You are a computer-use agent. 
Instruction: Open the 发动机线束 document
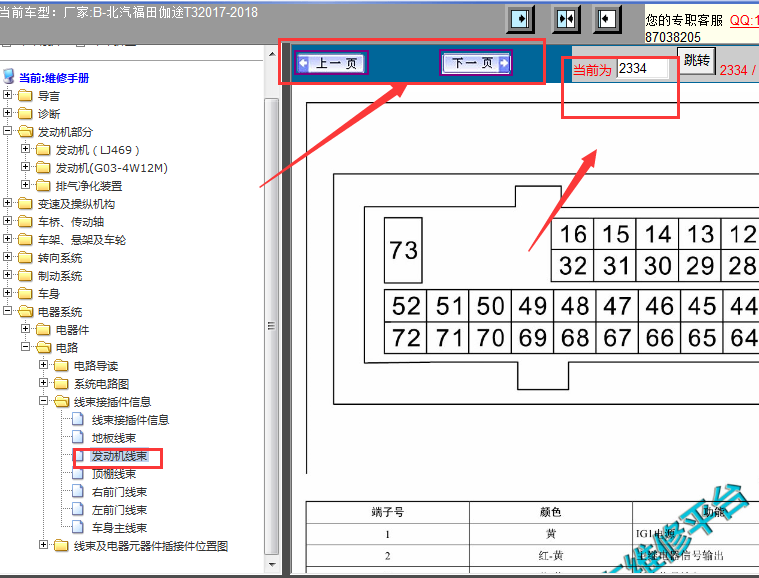pos(119,456)
